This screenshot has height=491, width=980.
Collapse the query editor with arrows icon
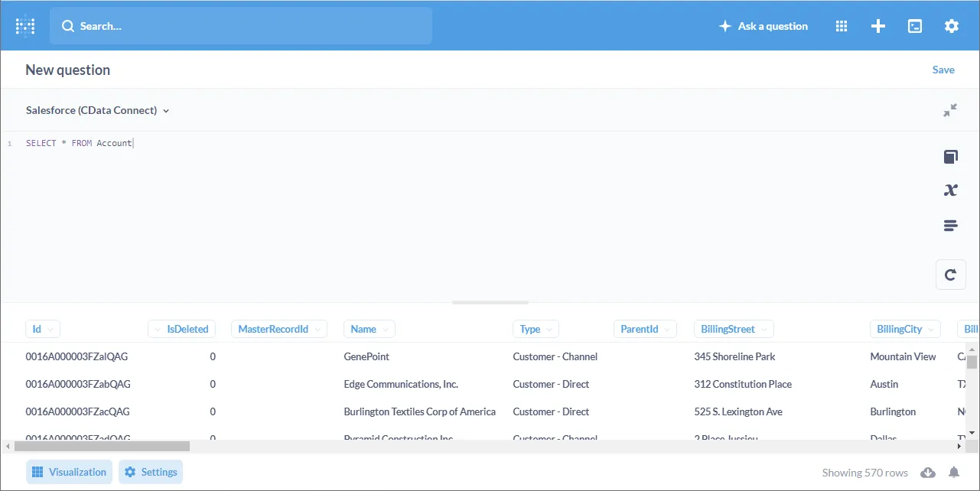[950, 110]
